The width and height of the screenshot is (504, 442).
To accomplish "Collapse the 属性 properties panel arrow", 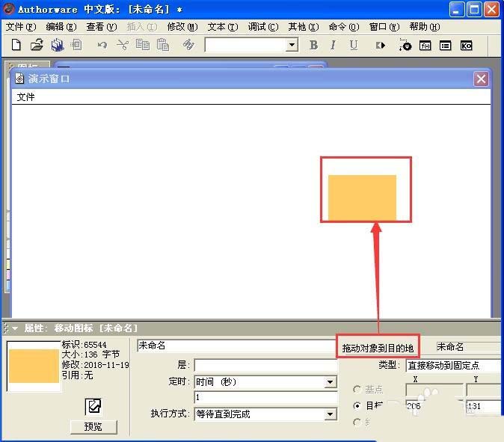I will coord(15,328).
